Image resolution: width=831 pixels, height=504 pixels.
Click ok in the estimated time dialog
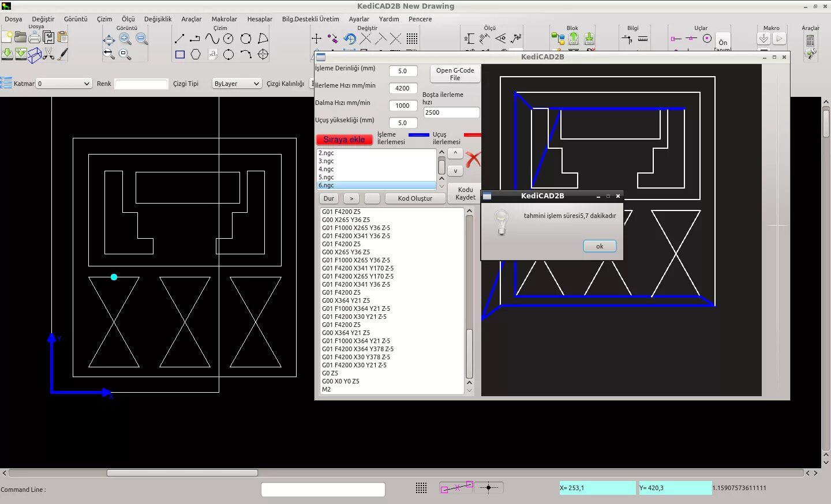(x=600, y=246)
